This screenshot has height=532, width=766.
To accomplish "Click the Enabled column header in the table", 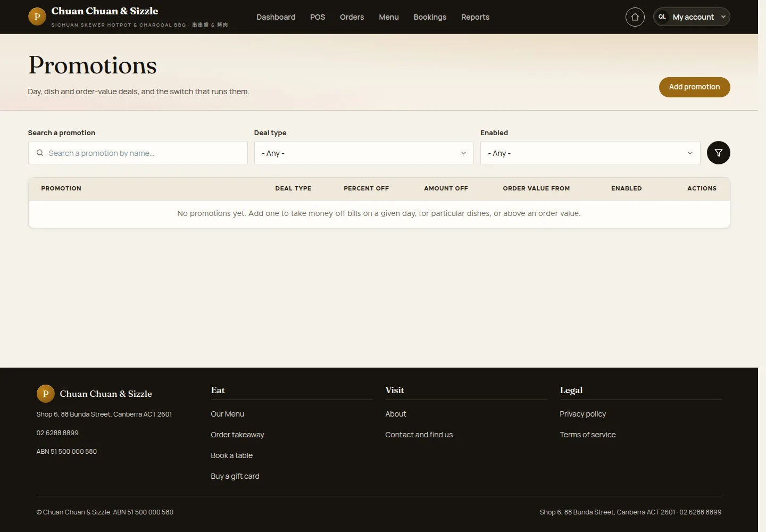I will point(626,188).
